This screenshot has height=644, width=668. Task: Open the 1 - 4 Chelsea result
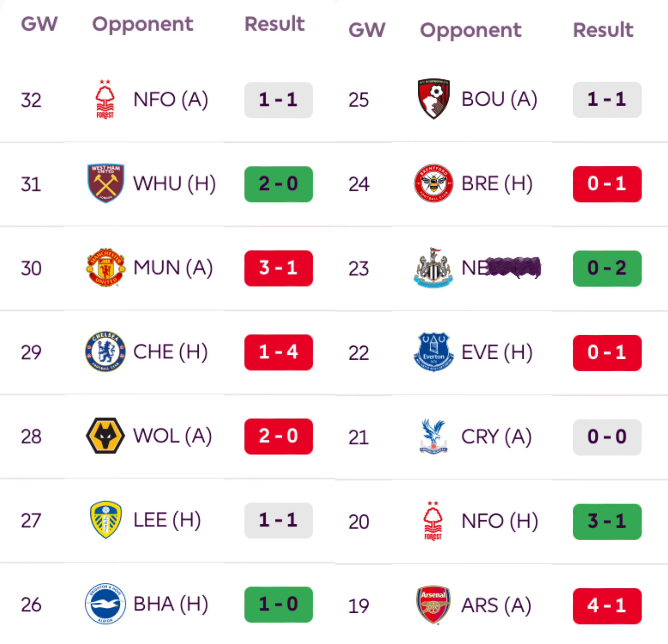pyautogui.click(x=278, y=352)
